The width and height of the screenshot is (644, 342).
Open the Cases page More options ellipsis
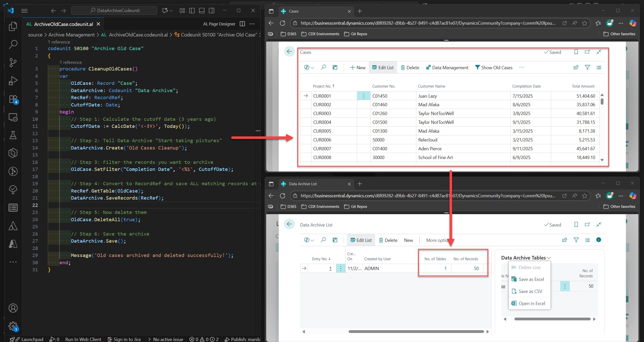coord(522,67)
